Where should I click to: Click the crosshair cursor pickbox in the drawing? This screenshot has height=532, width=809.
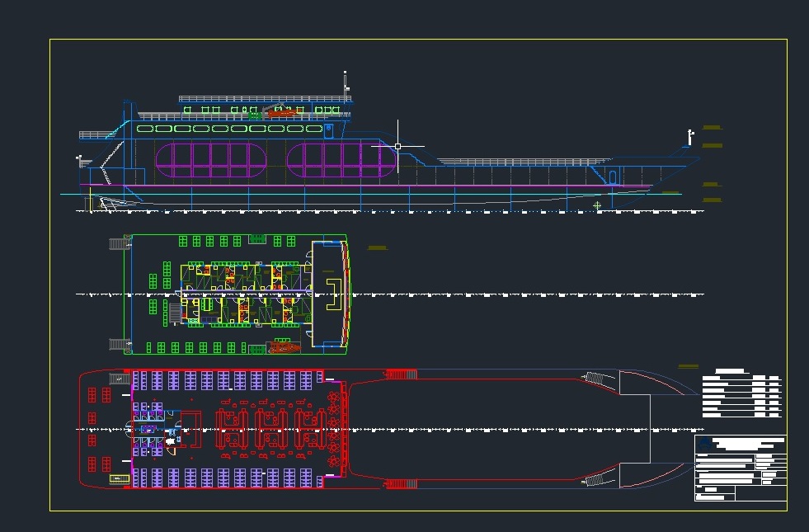coord(397,146)
